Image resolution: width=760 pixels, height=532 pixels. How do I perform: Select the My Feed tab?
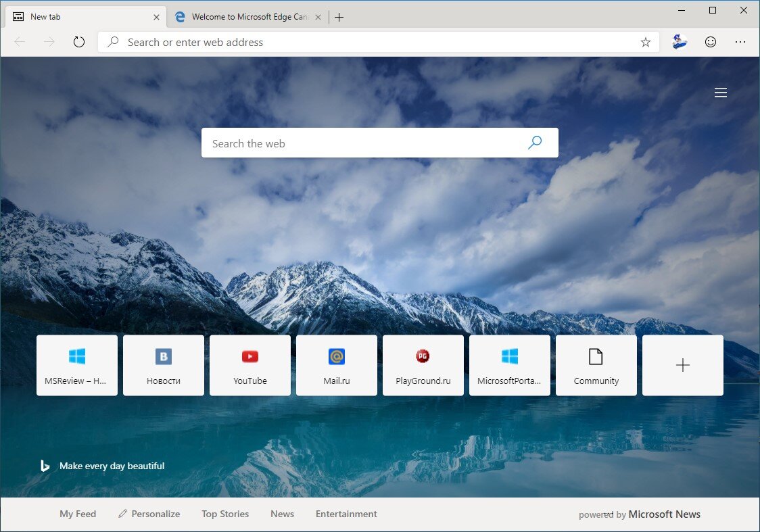point(78,514)
